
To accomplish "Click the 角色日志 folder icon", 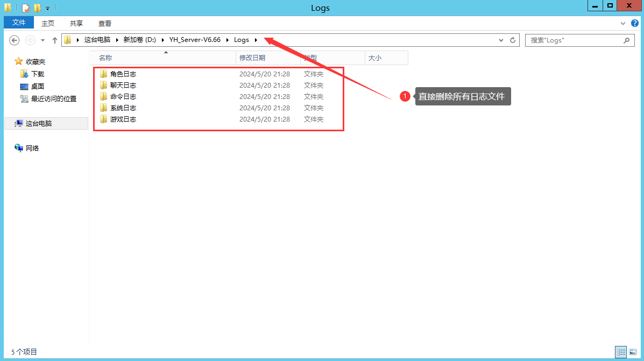I will (x=104, y=74).
